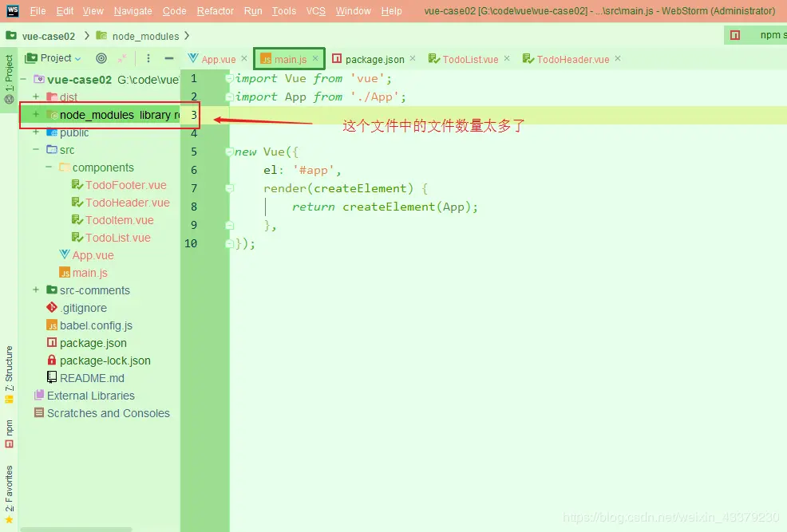Click the fold marker on line 10
Screen dimensions: 787x532
tap(229, 243)
